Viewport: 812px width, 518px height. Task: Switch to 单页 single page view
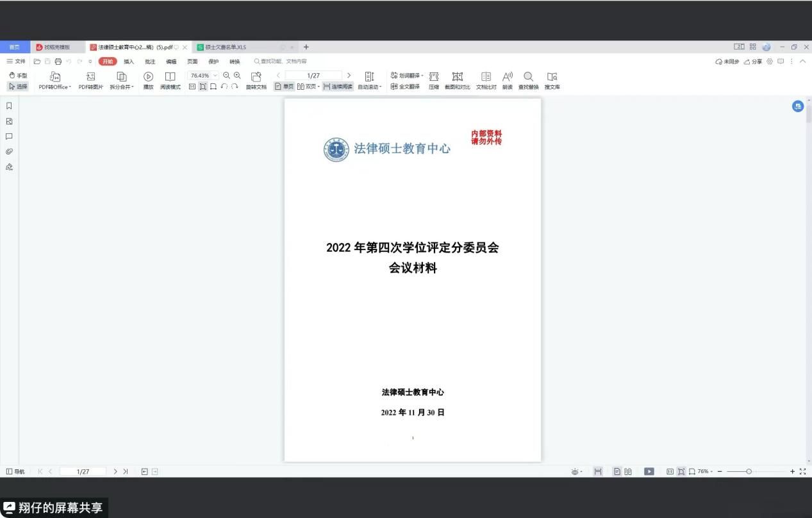tap(284, 87)
